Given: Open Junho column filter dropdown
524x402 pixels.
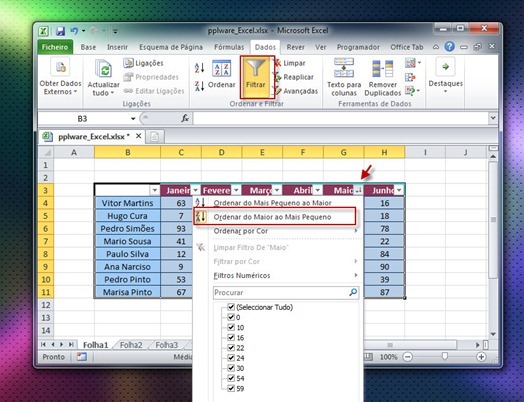Looking at the screenshot, I should [399, 190].
